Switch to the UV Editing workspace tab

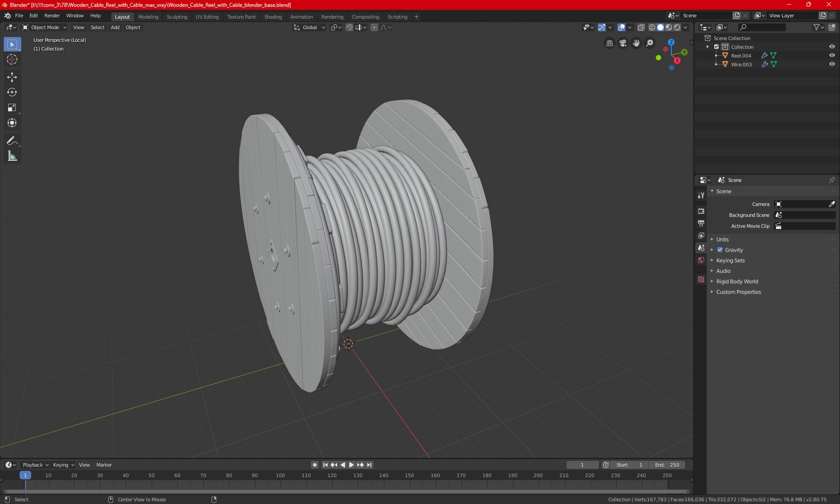[207, 17]
